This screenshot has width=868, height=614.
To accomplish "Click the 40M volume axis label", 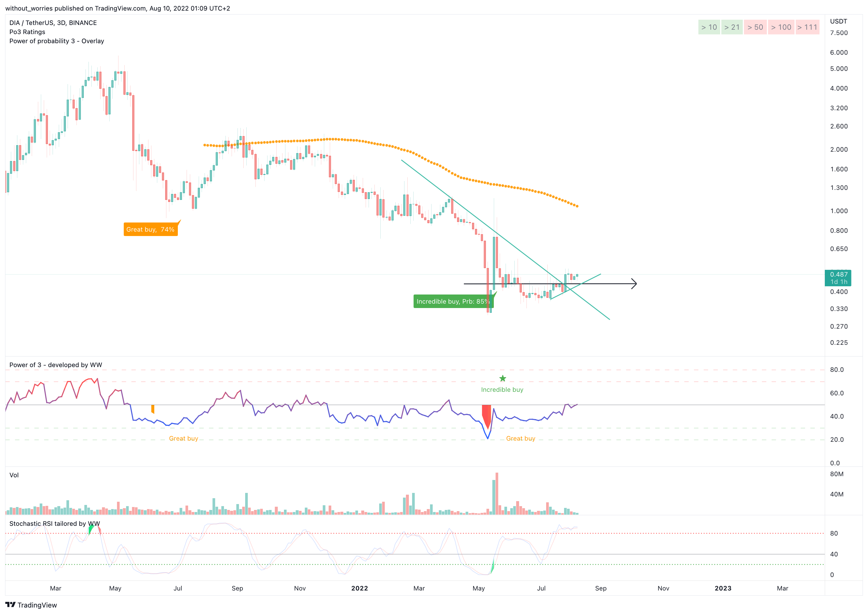I will (837, 494).
